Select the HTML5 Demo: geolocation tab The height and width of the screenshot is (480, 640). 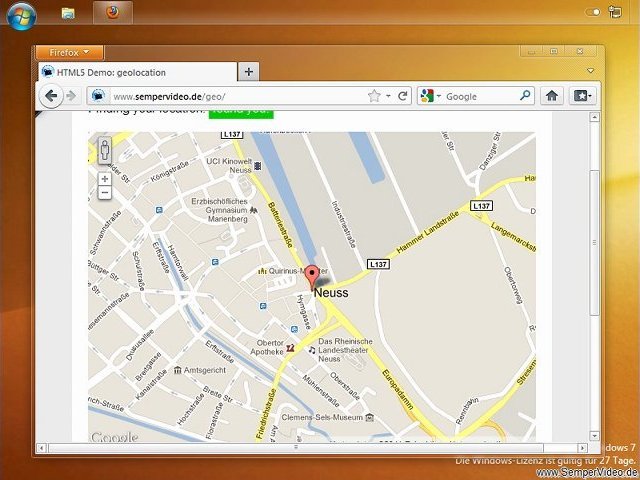(x=138, y=72)
